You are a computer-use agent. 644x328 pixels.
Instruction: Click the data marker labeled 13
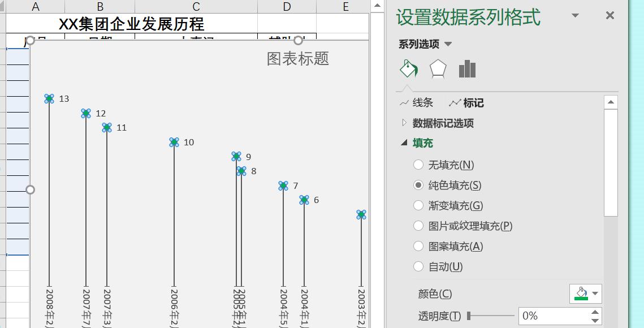pyautogui.click(x=49, y=98)
